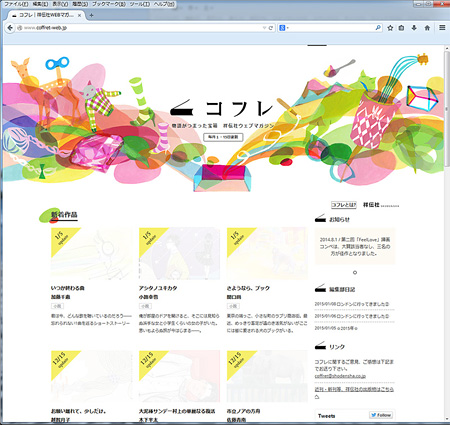Open the Firefox hamburger menu

tap(442, 28)
